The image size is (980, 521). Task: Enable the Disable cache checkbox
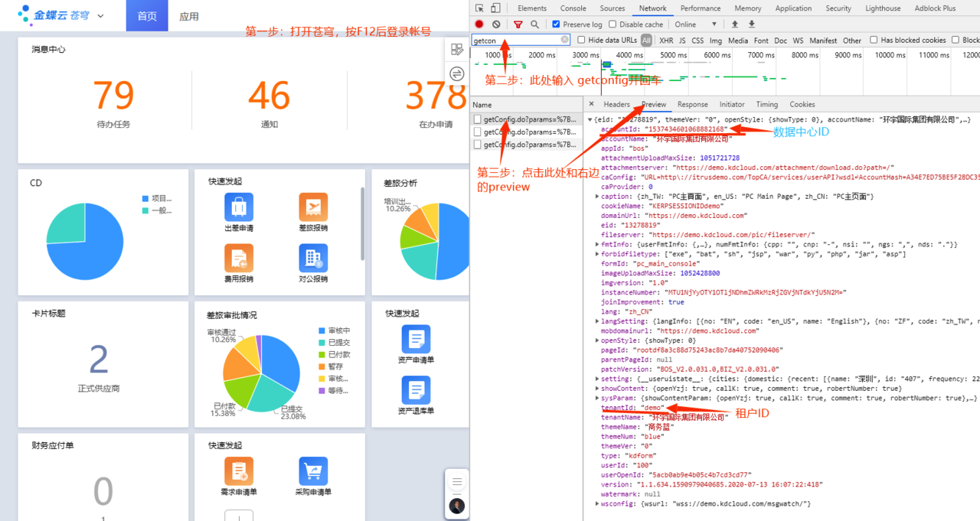click(x=612, y=24)
